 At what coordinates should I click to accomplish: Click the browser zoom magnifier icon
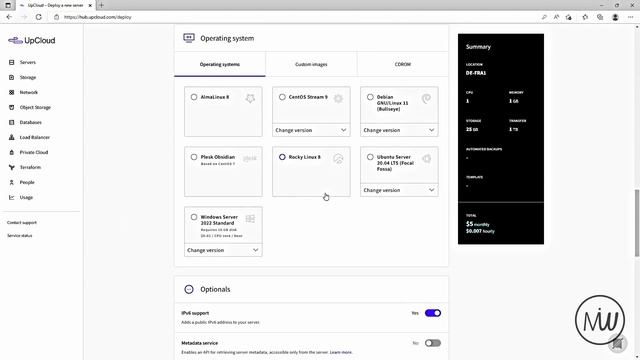point(544,17)
